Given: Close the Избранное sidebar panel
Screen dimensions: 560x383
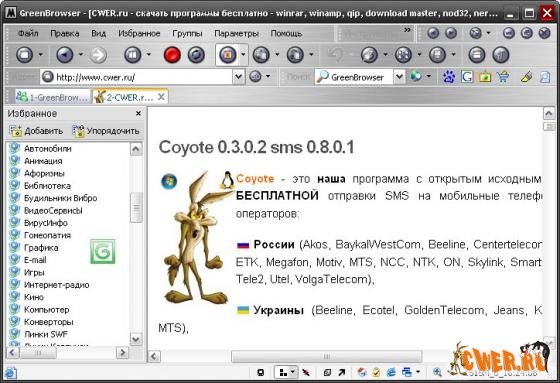Looking at the screenshot, I should pyautogui.click(x=138, y=114).
